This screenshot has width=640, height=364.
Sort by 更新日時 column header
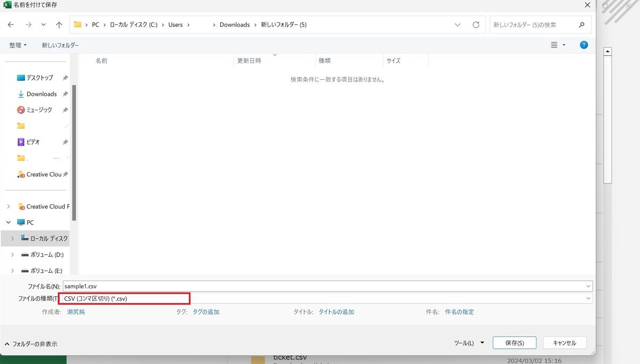click(x=249, y=61)
